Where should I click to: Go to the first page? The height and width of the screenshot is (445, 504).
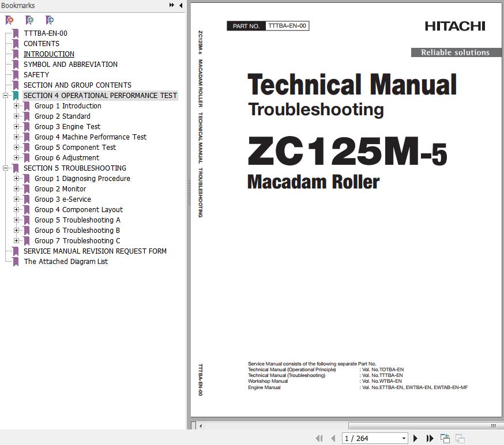click(319, 438)
